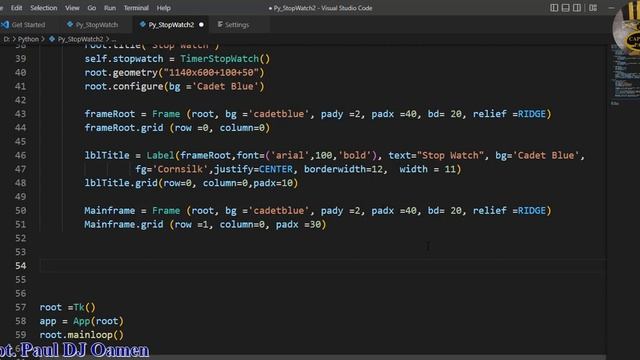This screenshot has width=640, height=360.
Task: Open the Go menu
Action: pyautogui.click(x=92, y=8)
